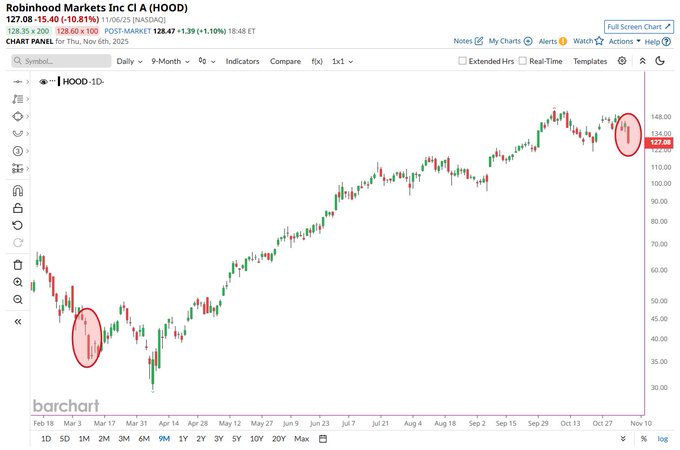680x450 pixels.
Task: Select the 10Y range button
Action: tap(257, 439)
